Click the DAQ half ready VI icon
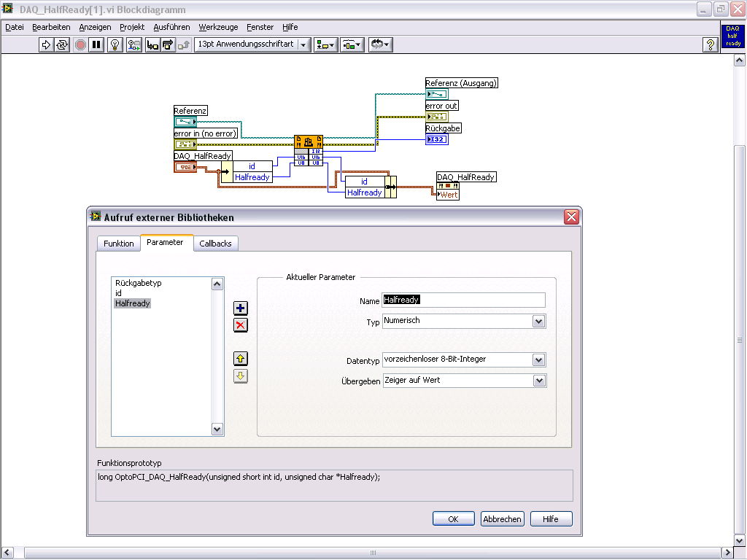Screen dimensions: 747x560 pyautogui.click(x=732, y=36)
